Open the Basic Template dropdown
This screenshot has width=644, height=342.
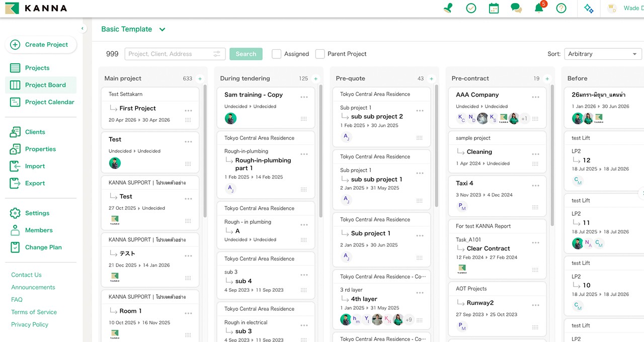coord(133,29)
